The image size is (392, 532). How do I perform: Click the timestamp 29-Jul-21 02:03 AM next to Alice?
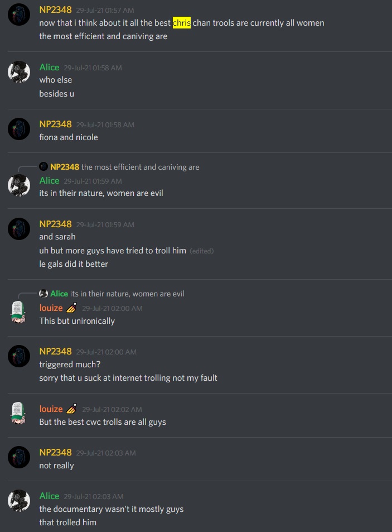tap(94, 496)
